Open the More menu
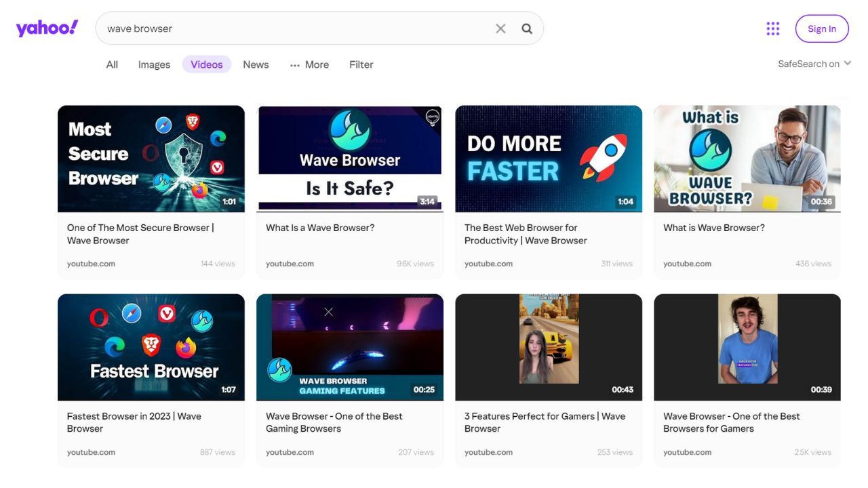The image size is (868, 488). coord(316,64)
